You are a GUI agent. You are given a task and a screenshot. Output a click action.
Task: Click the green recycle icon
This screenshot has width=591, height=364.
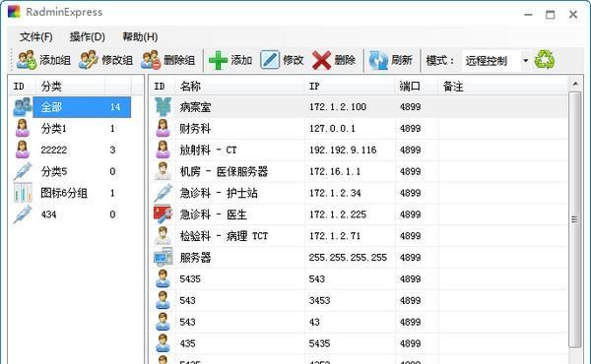[545, 59]
